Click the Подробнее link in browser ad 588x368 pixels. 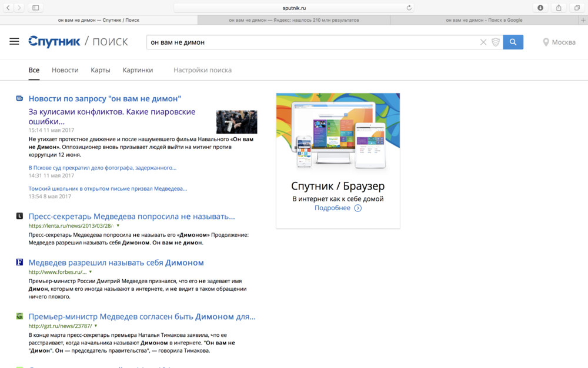[x=332, y=208]
